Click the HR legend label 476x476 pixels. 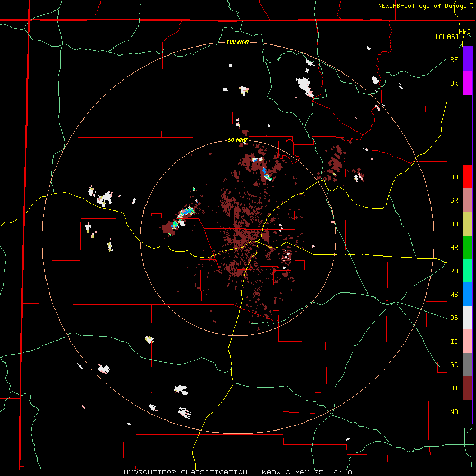click(x=454, y=248)
